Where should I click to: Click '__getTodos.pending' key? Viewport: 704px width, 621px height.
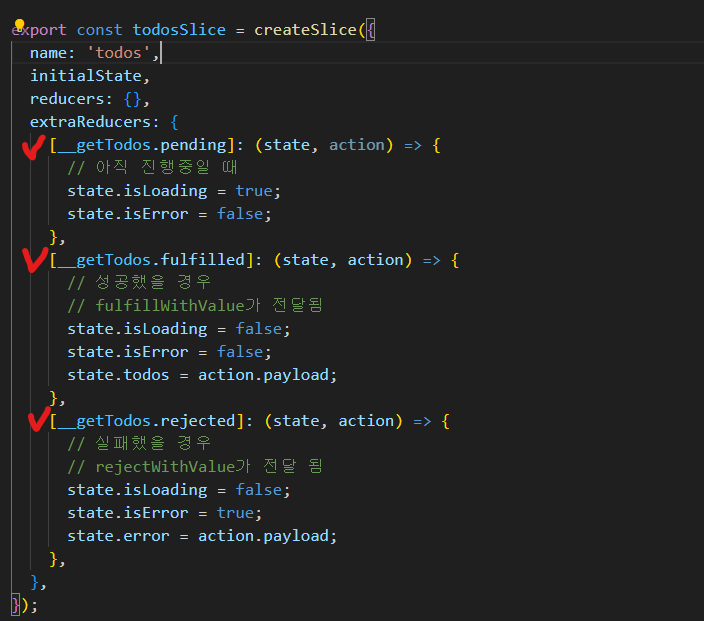click(x=142, y=145)
